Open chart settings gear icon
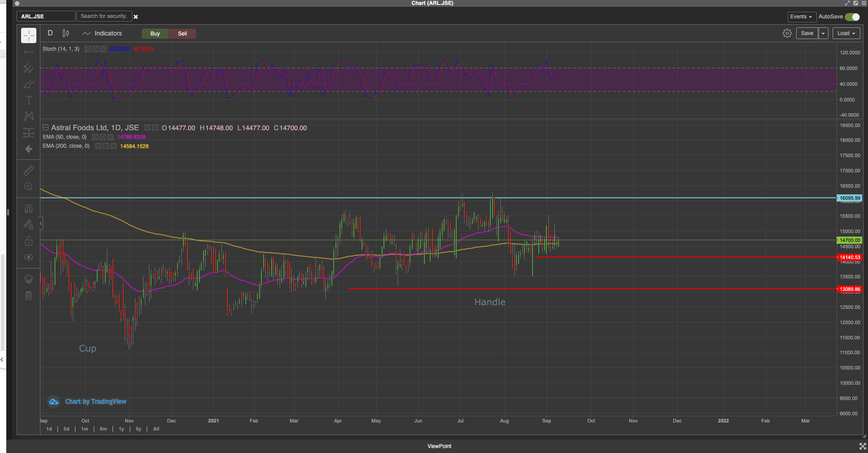868x453 pixels. [787, 33]
